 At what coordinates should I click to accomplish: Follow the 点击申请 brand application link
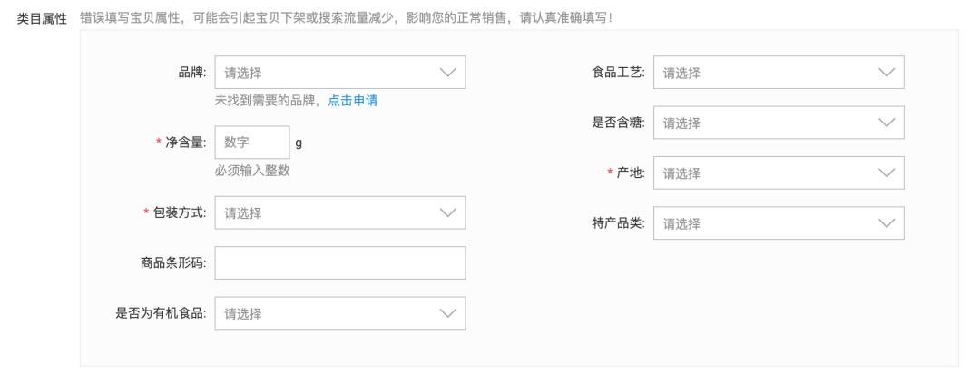[352, 101]
